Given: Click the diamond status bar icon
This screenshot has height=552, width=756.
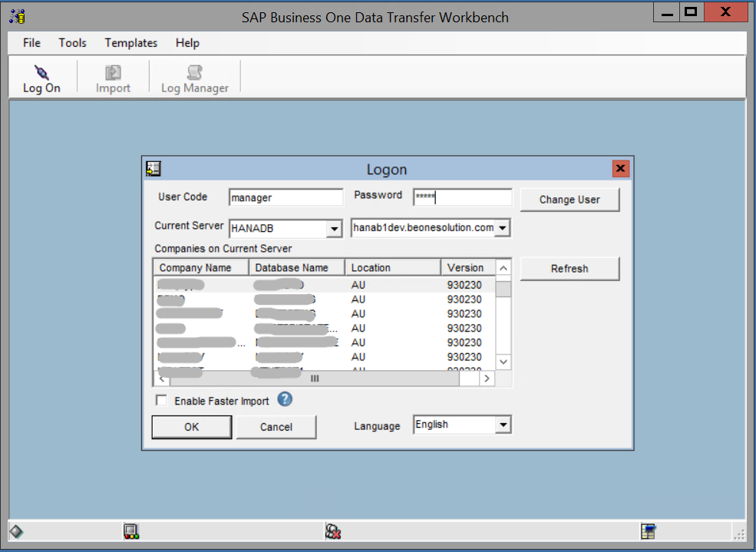Looking at the screenshot, I should pos(16,531).
